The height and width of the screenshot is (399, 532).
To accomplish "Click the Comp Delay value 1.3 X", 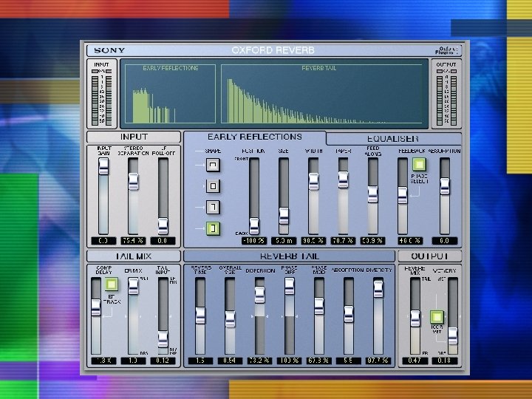I will click(x=103, y=361).
